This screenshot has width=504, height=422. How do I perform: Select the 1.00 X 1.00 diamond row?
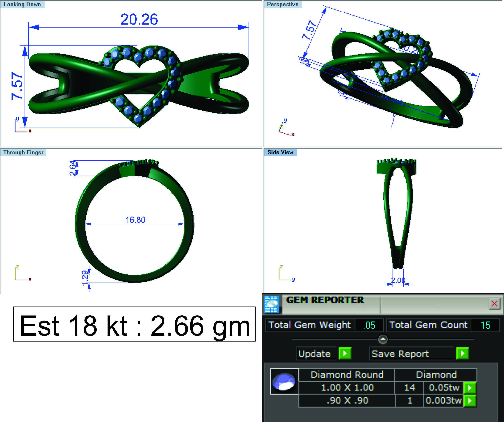point(347,388)
